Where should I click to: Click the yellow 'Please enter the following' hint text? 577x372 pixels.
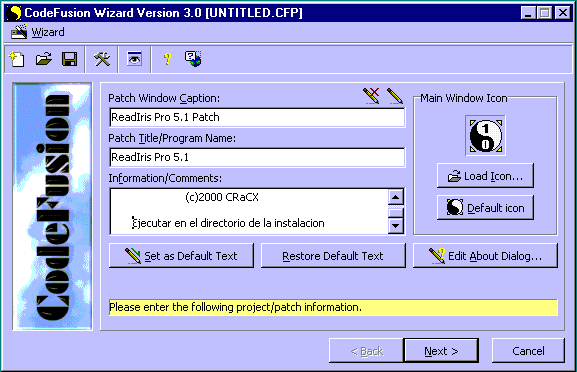236,307
